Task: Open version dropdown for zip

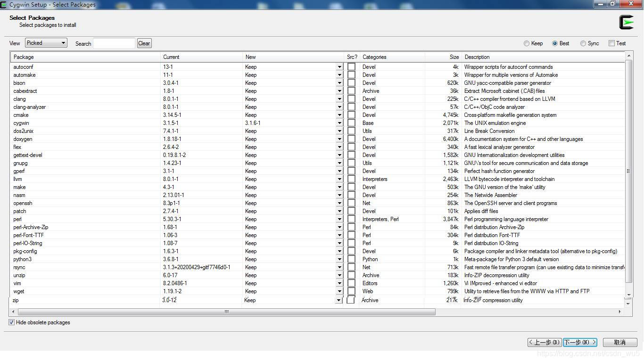Action: coord(339,300)
